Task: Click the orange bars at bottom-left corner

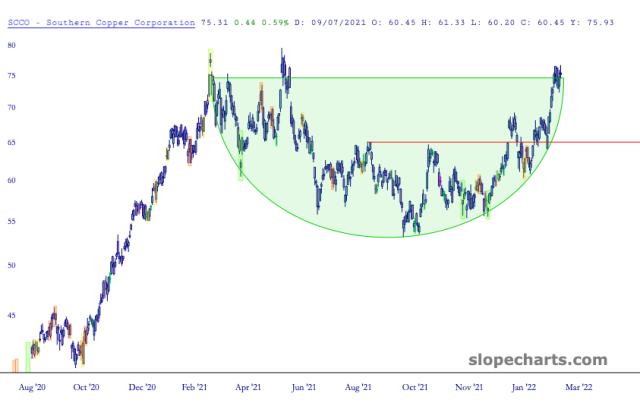Action: [x=15, y=364]
